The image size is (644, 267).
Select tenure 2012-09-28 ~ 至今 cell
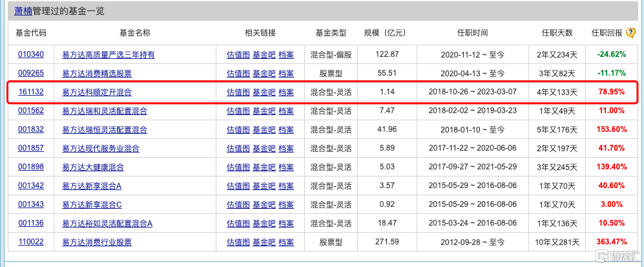pyautogui.click(x=472, y=242)
